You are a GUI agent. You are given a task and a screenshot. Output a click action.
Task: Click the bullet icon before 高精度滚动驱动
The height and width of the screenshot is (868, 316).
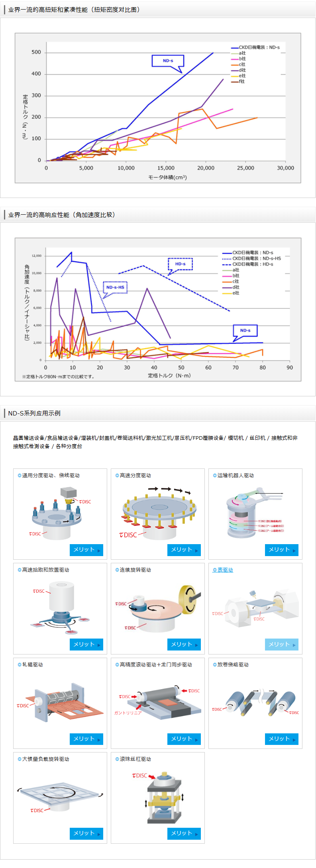click(x=117, y=665)
